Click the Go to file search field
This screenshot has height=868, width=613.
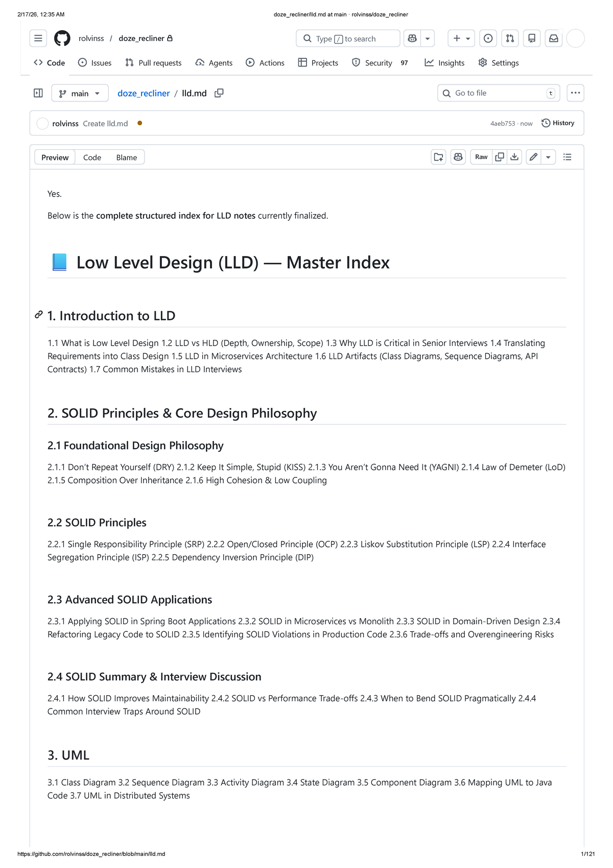coord(499,93)
